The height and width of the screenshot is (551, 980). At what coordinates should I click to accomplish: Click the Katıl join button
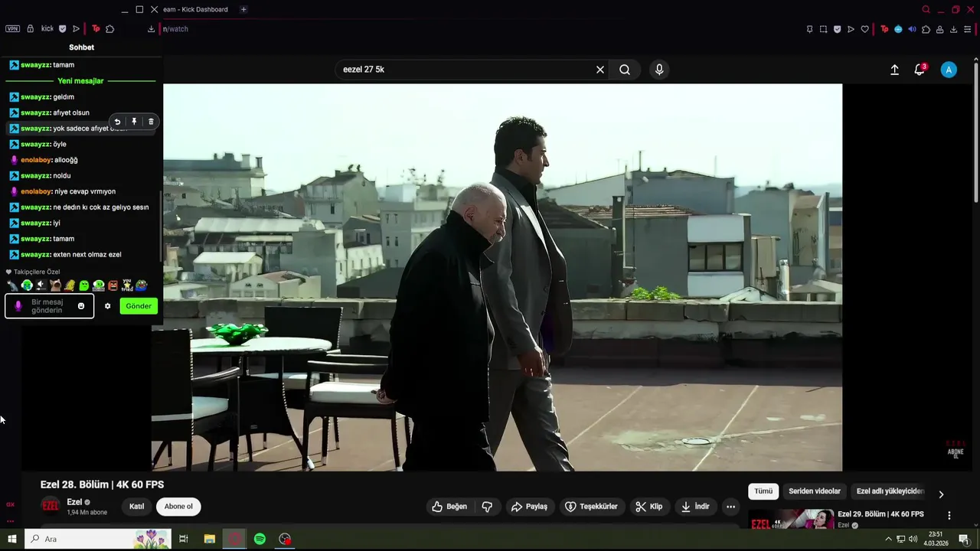(136, 507)
